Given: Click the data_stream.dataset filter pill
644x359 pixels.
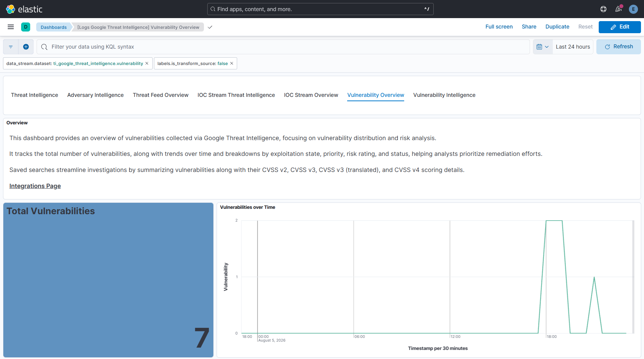Looking at the screenshot, I should [x=74, y=63].
